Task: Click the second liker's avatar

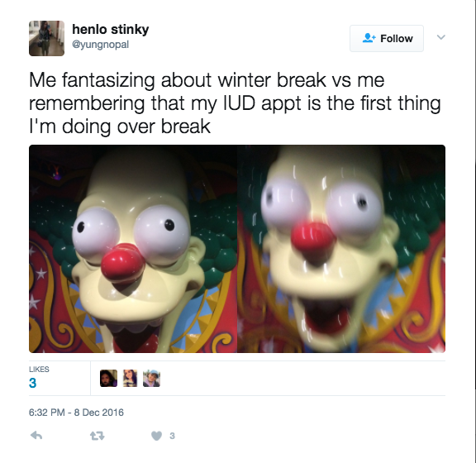Action: [130, 378]
